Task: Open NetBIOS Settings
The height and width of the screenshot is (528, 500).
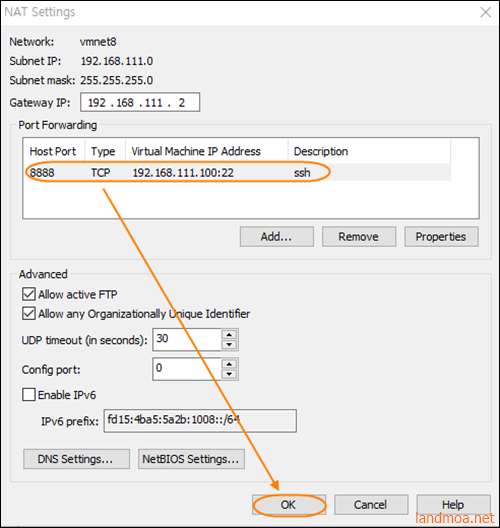Action: [191, 459]
